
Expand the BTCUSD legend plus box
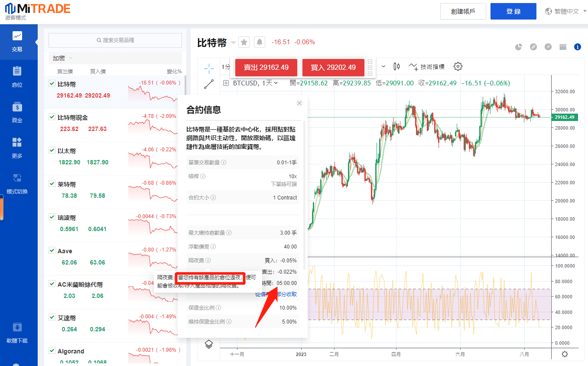(x=226, y=83)
